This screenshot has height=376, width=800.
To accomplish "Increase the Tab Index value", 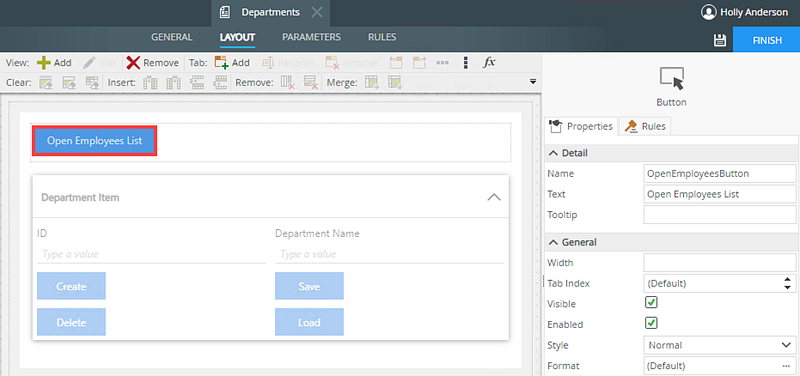I will pyautogui.click(x=787, y=280).
